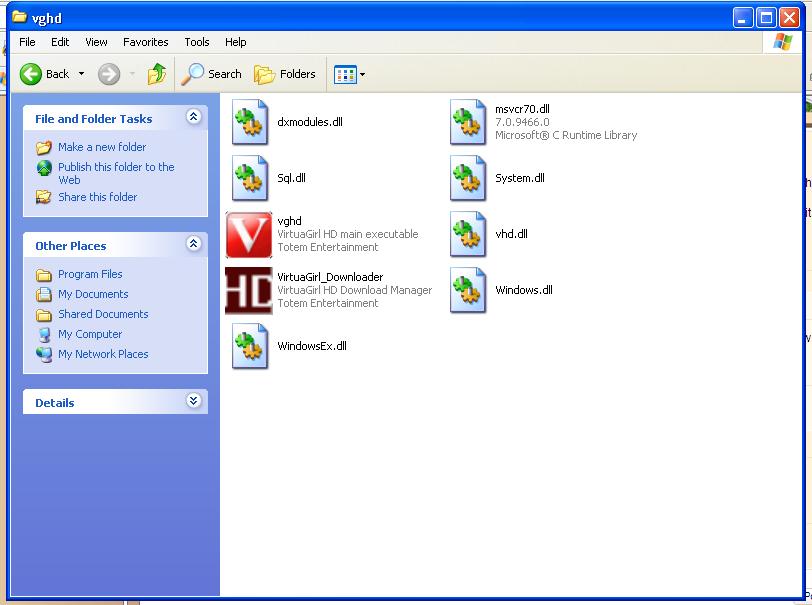
Task: Click Make a new folder link
Action: tap(102, 147)
